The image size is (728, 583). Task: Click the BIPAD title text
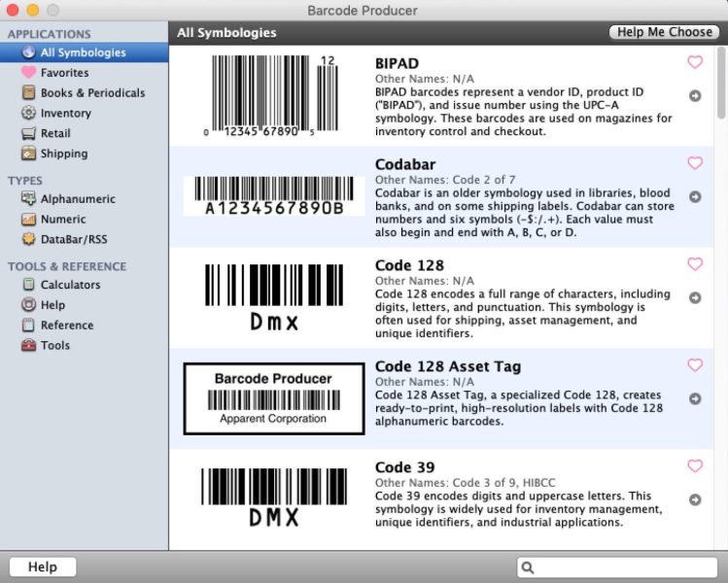pyautogui.click(x=397, y=63)
